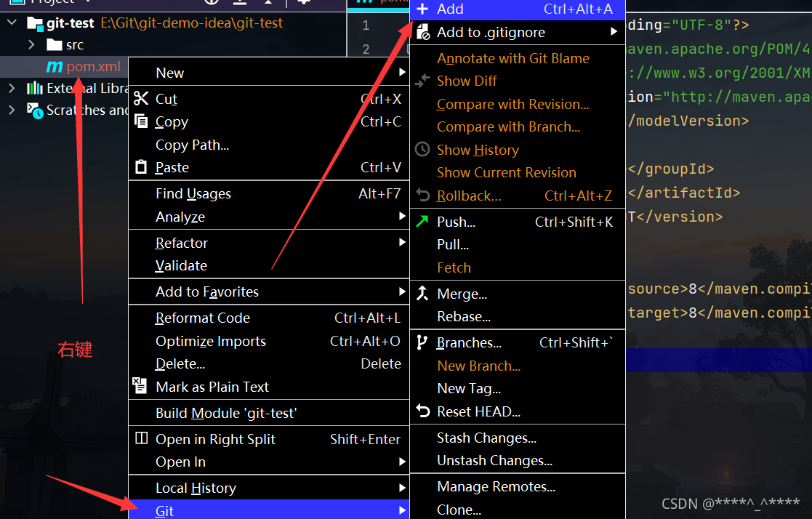Open the Add to Favorites submenu arrow
This screenshot has width=812, height=519.
point(402,291)
